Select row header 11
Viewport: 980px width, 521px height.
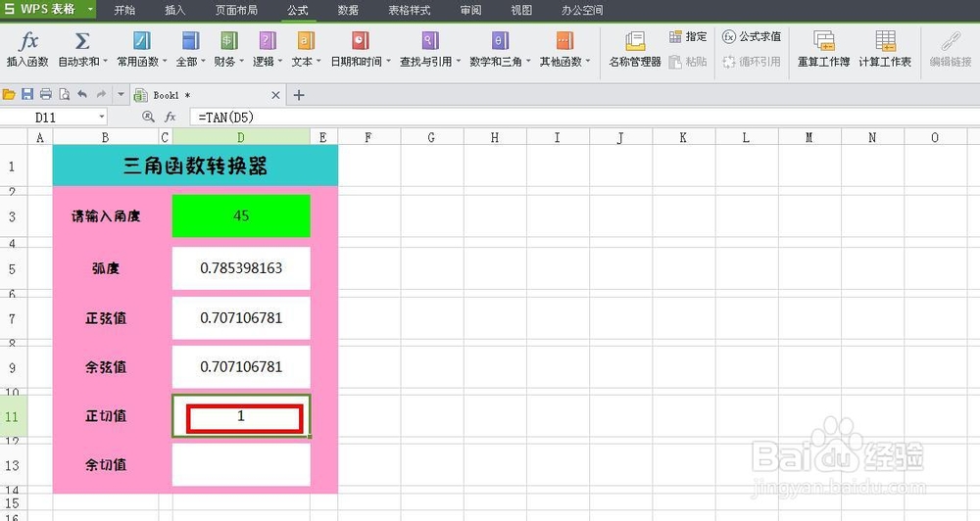coord(13,416)
